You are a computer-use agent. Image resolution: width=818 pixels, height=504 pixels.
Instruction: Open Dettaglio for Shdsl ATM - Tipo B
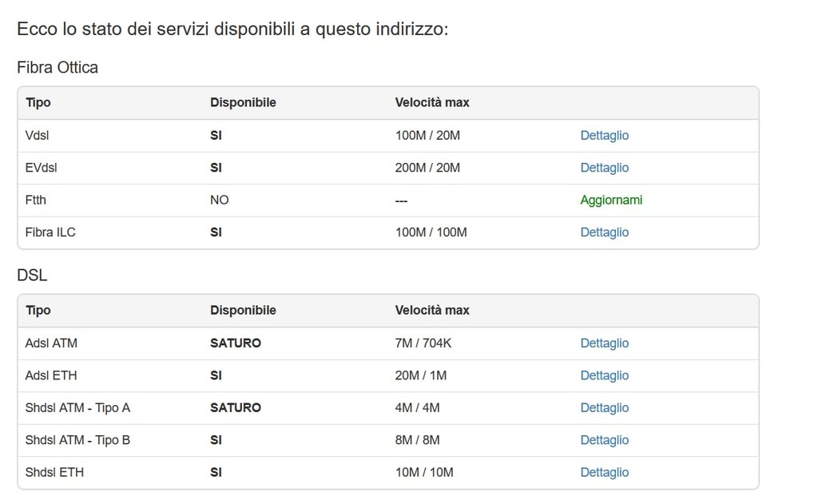(x=604, y=440)
